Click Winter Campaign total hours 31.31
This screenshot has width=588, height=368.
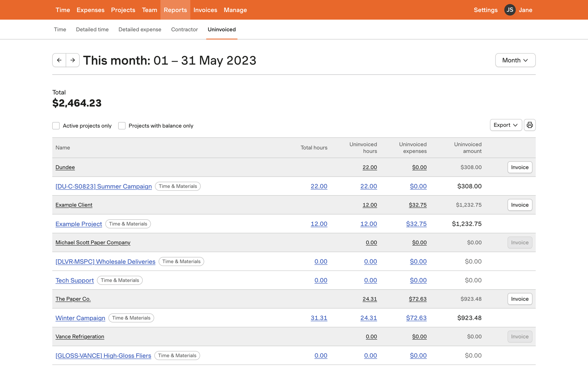pos(319,318)
